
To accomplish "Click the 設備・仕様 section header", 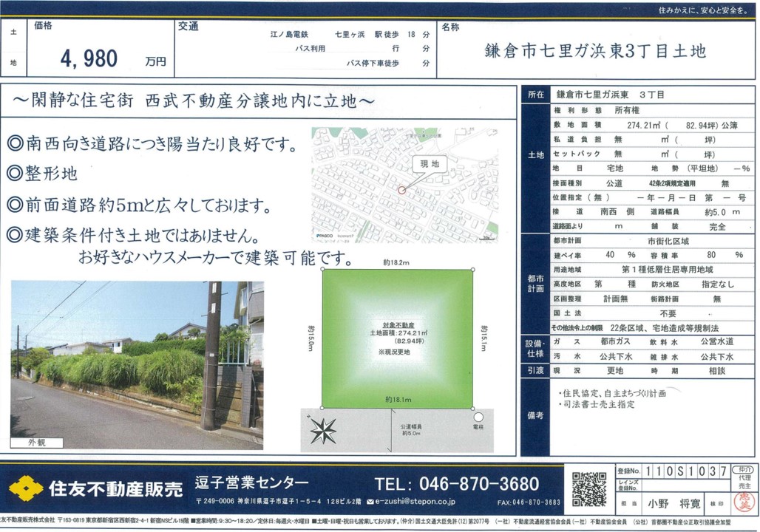I will 535,349.
